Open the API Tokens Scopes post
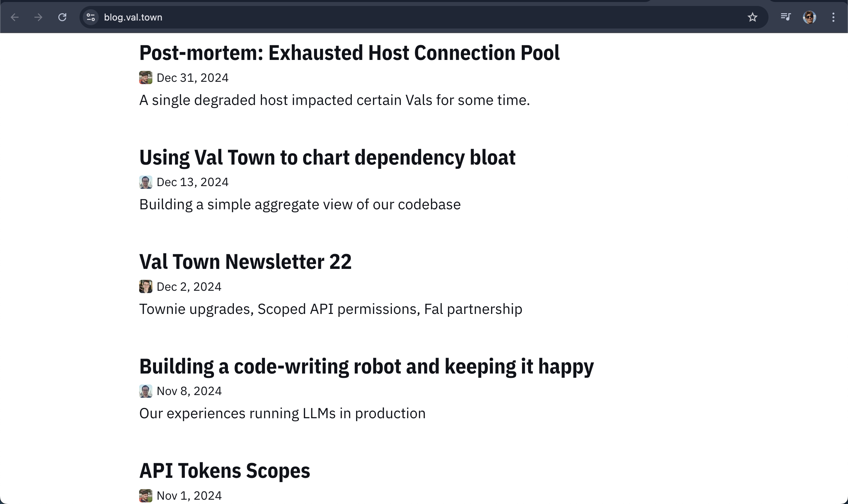This screenshot has height=504, width=848. (x=225, y=471)
